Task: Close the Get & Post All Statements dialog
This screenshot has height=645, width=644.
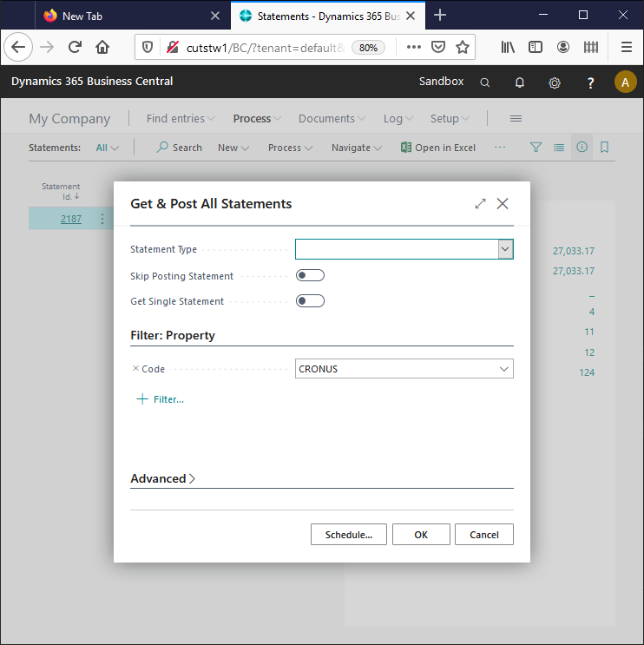Action: click(x=503, y=204)
